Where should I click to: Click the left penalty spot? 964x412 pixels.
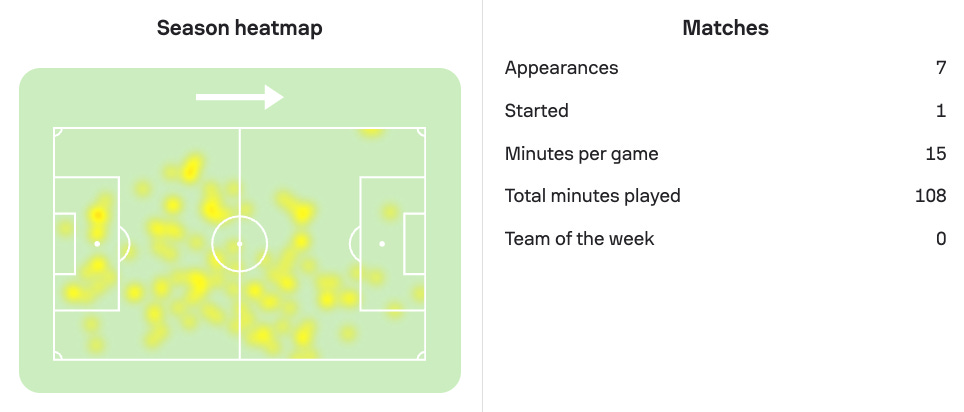coord(97,244)
